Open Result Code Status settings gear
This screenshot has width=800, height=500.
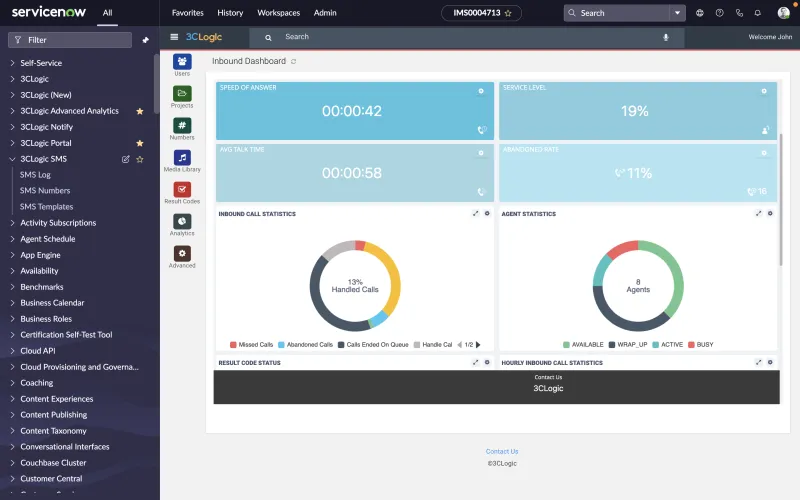click(487, 362)
